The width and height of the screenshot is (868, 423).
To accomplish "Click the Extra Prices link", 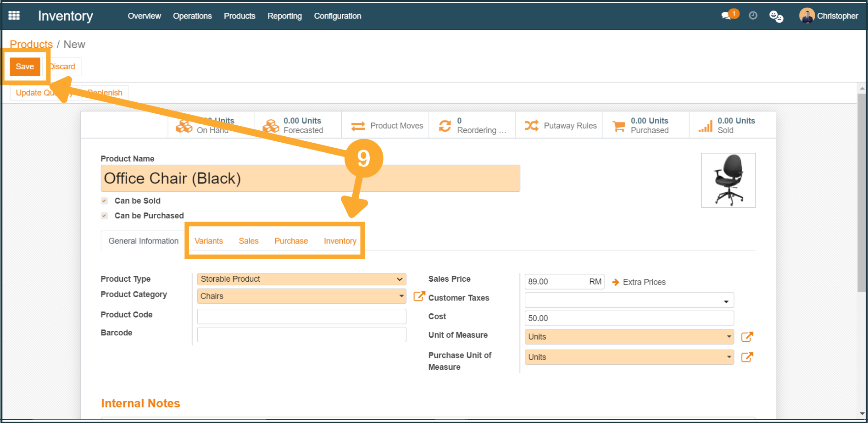I will pyautogui.click(x=644, y=282).
